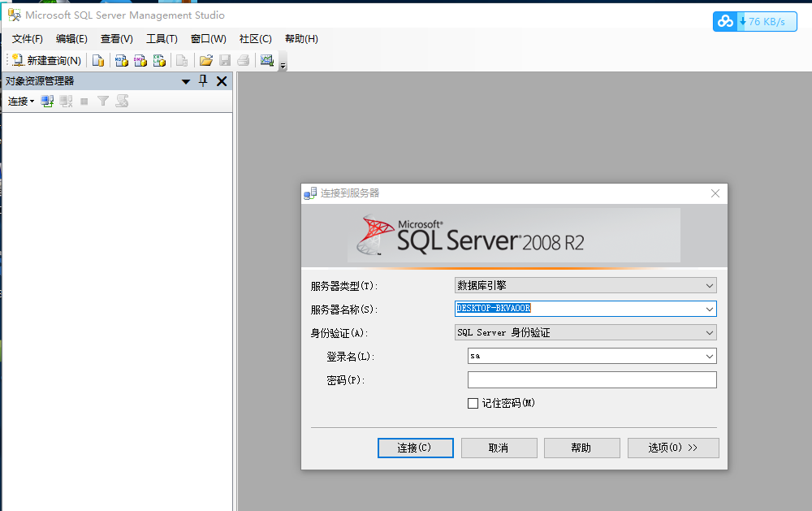
Task: Click the Activity Monitor toolbar icon
Action: 267,60
